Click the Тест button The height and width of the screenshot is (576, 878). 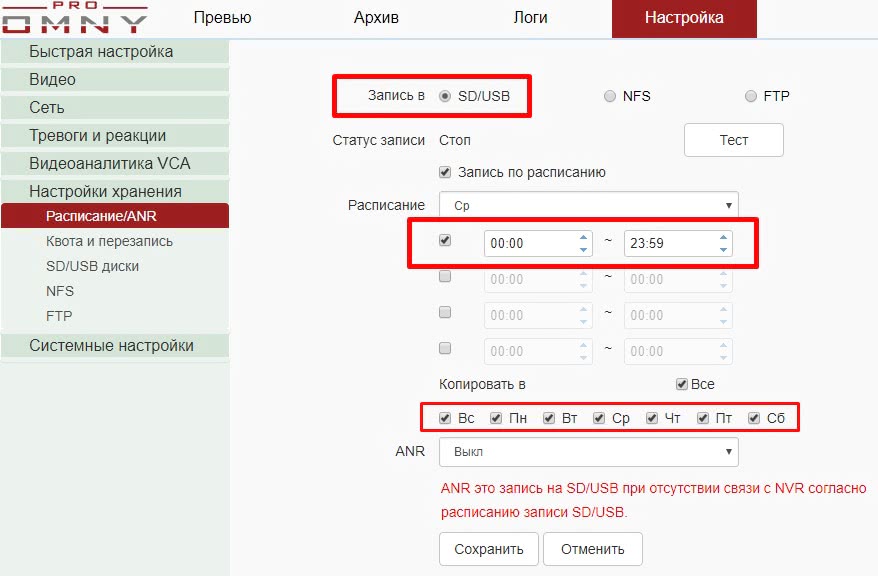[x=733, y=140]
